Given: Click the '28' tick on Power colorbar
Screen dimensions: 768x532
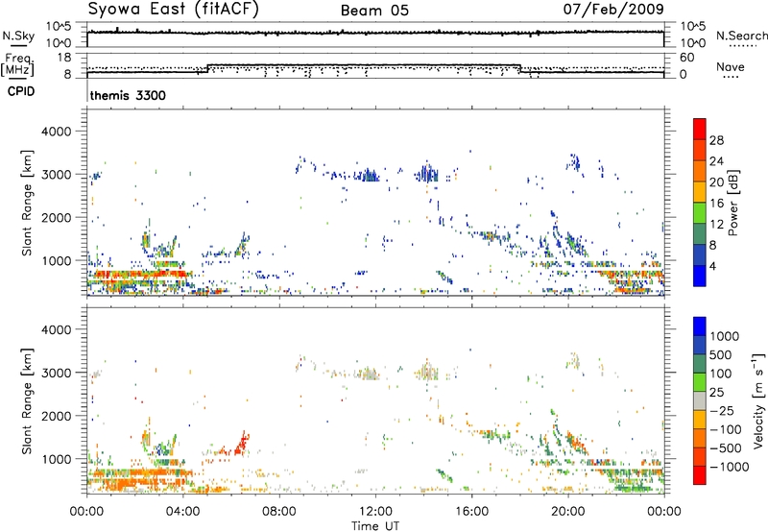Looking at the screenshot, I should pos(716,140).
